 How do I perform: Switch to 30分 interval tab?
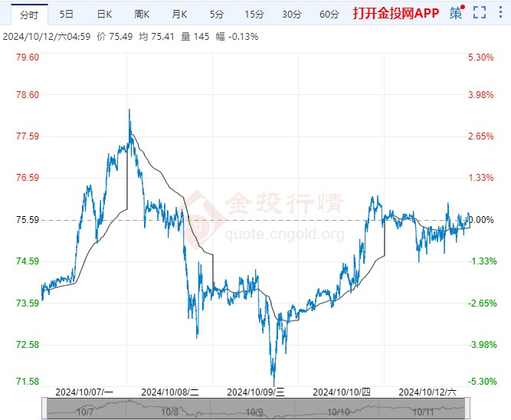coord(292,14)
